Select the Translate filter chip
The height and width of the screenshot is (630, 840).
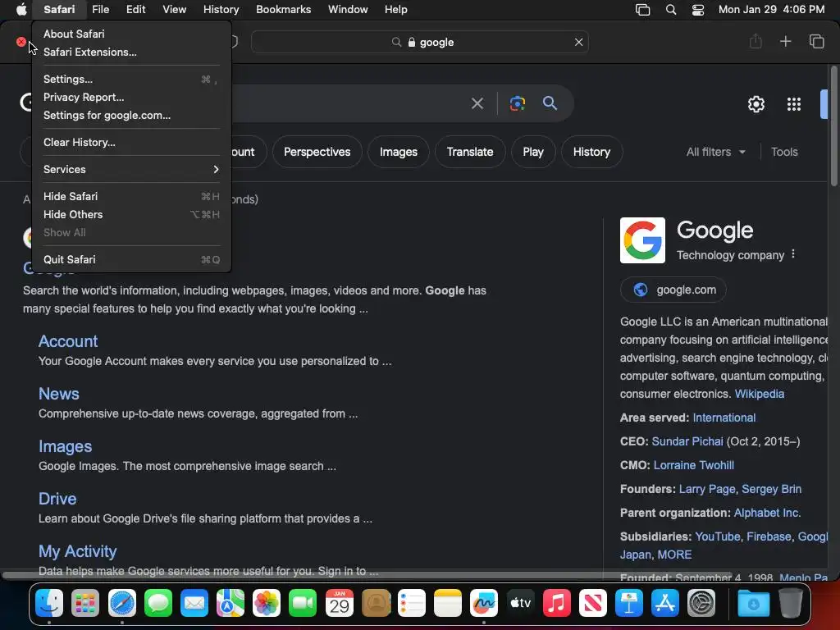click(x=470, y=152)
